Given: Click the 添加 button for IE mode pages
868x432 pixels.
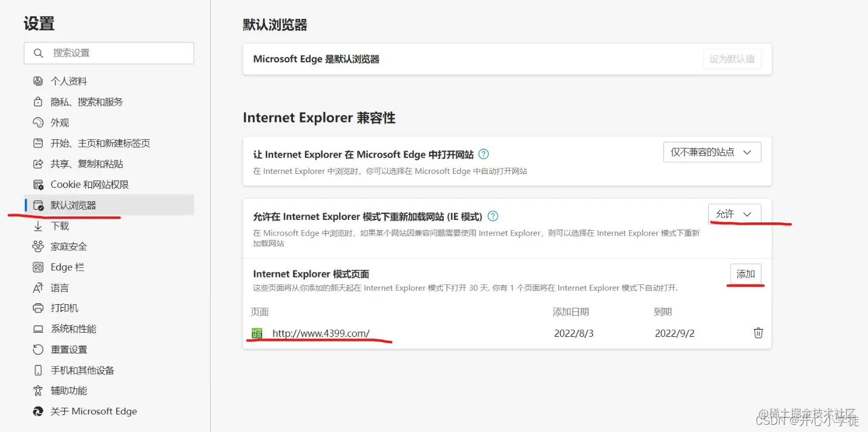Looking at the screenshot, I should [746, 274].
